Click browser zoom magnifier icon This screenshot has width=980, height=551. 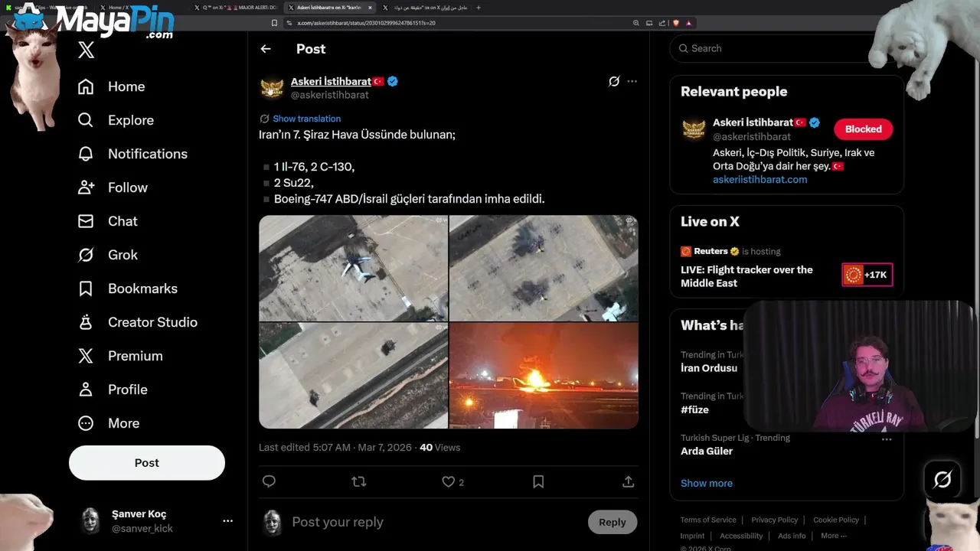pos(635,23)
